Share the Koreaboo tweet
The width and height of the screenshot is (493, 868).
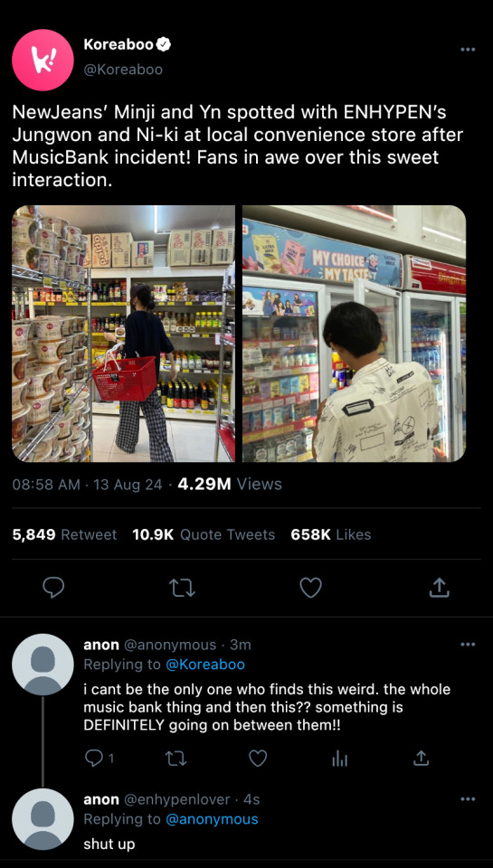(x=439, y=588)
